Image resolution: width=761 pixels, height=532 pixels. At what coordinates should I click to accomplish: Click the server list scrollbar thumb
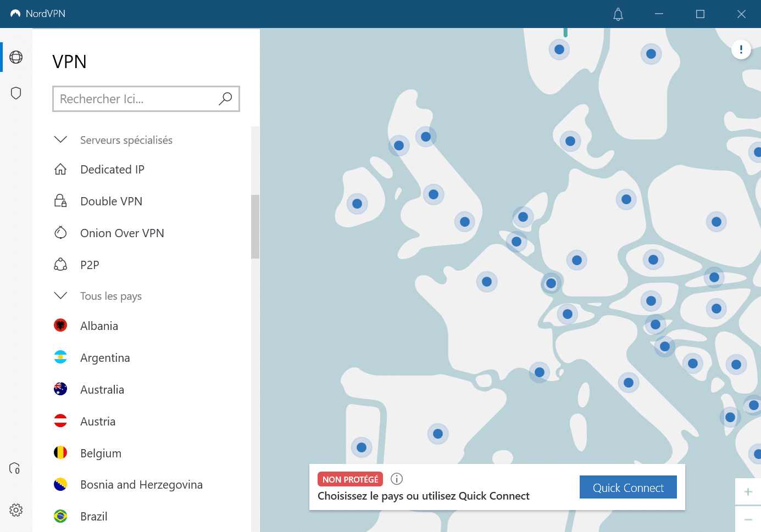pyautogui.click(x=255, y=226)
